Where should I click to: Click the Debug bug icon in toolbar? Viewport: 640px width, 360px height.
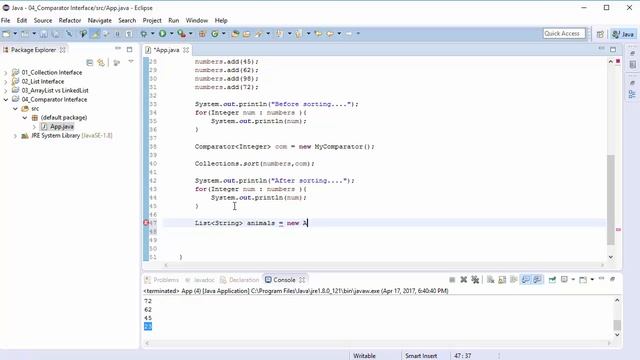click(144, 34)
